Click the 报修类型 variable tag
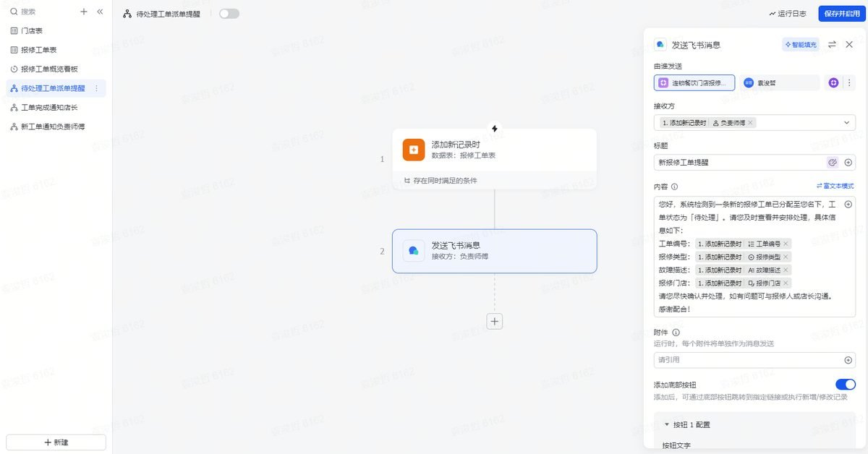The height and width of the screenshot is (454, 868). (743, 257)
